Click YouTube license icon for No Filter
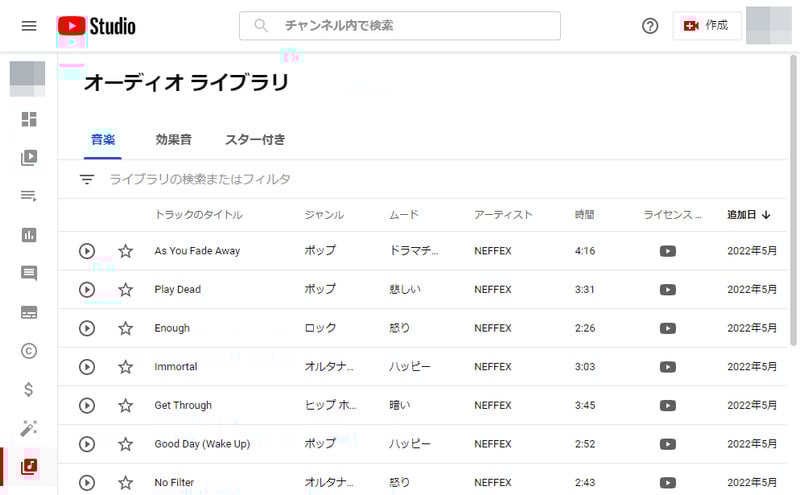 (x=668, y=483)
